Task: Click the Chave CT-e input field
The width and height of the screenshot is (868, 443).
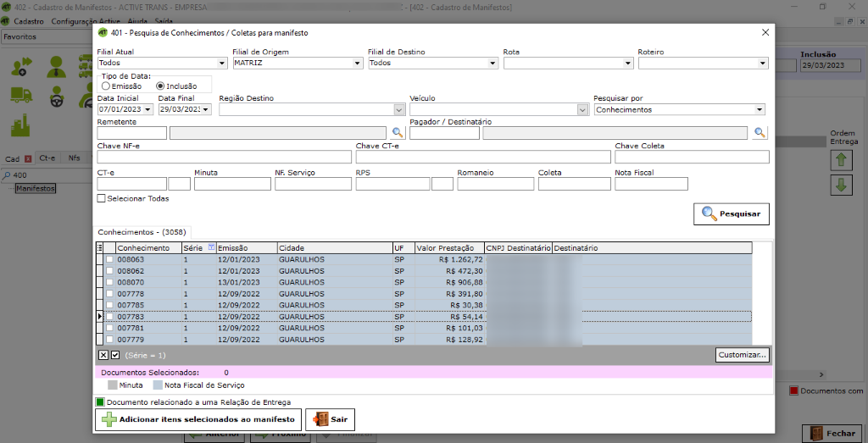Action: (483, 157)
